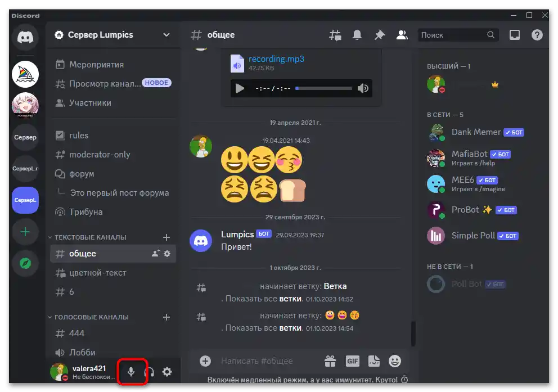This screenshot has width=558, height=392.
Task: Click Показать все ветки at 14:52
Action: [264, 299]
